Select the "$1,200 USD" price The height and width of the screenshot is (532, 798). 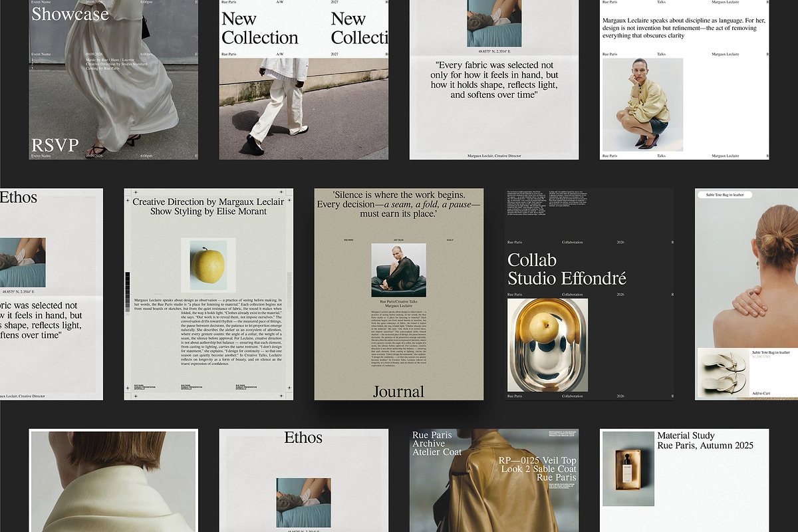[x=763, y=357]
